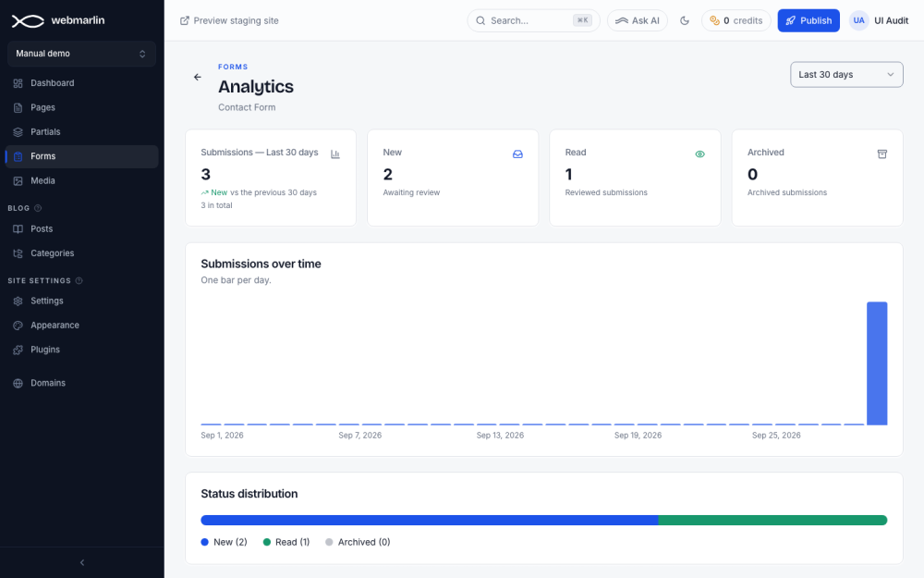Screen dimensions: 924x578
Task: Open the Manual demo site switcher
Action: 82,54
